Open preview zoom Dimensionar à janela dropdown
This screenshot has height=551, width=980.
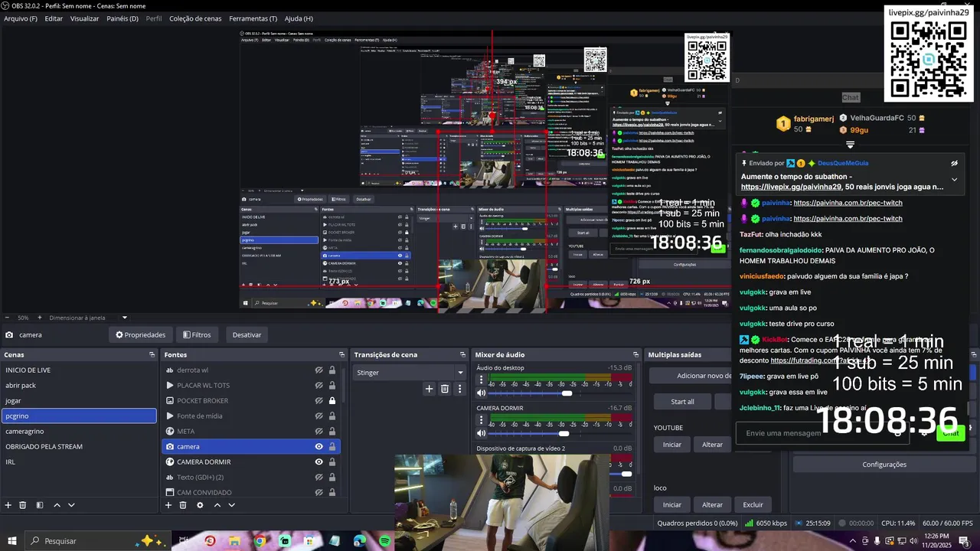[x=88, y=318]
